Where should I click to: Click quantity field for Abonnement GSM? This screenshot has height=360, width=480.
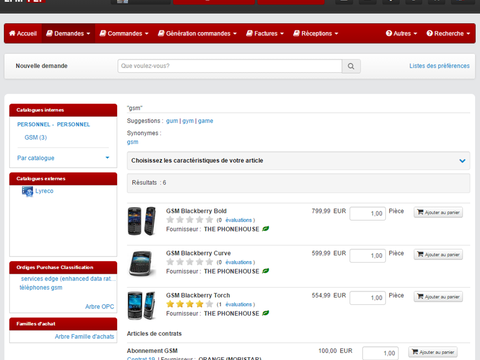380,353
